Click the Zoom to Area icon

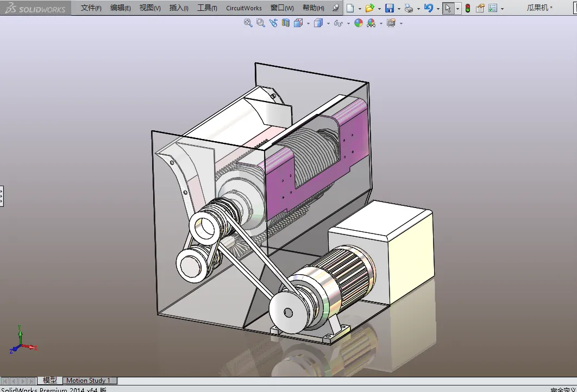coord(261,23)
